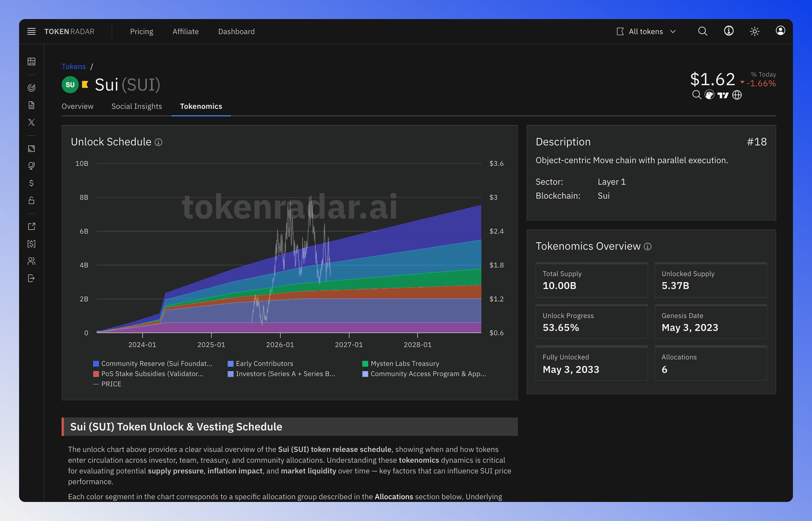Open the hamburger menu
The width and height of the screenshot is (812, 521).
tap(31, 31)
